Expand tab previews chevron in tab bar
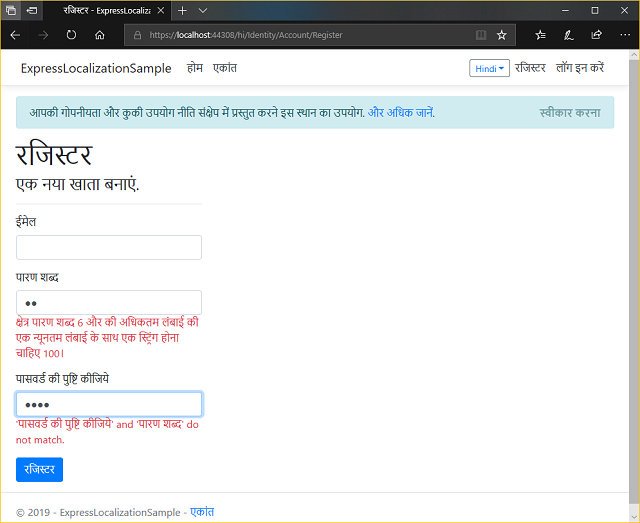The image size is (640, 523). click(x=203, y=10)
